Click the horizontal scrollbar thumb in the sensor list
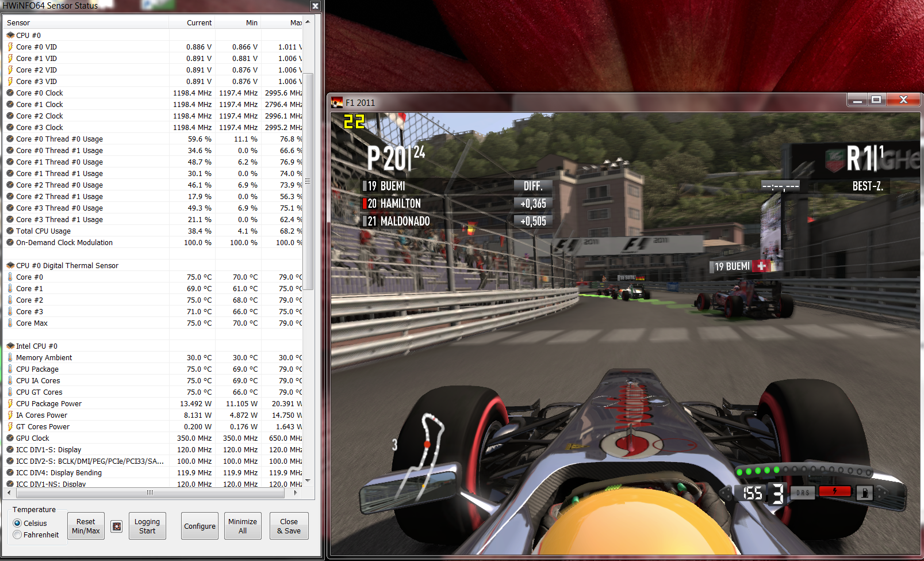The width and height of the screenshot is (924, 561). click(x=149, y=493)
